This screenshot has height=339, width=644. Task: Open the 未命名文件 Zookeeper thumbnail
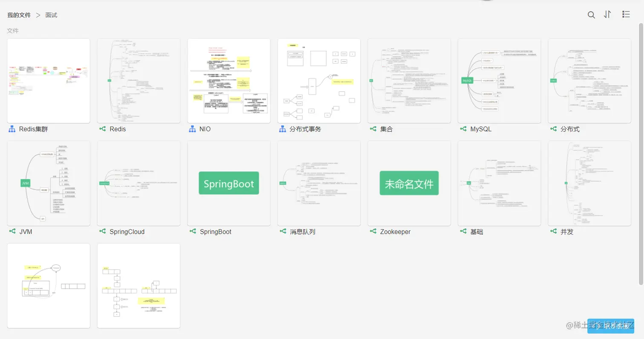pyautogui.click(x=409, y=183)
